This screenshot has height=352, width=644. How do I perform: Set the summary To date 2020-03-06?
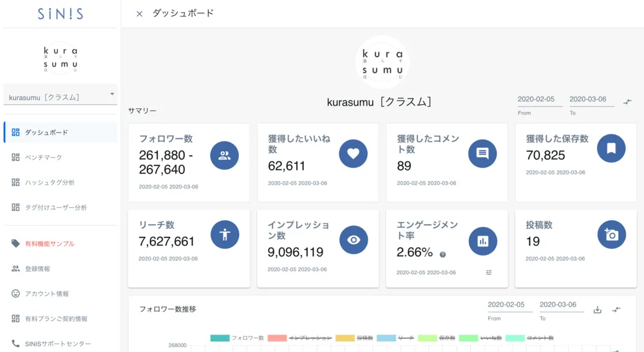(x=591, y=100)
